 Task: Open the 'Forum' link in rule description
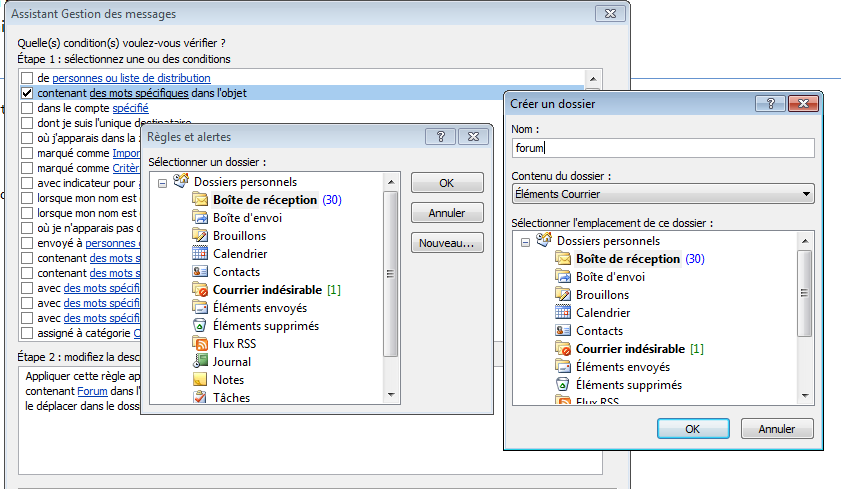92,391
